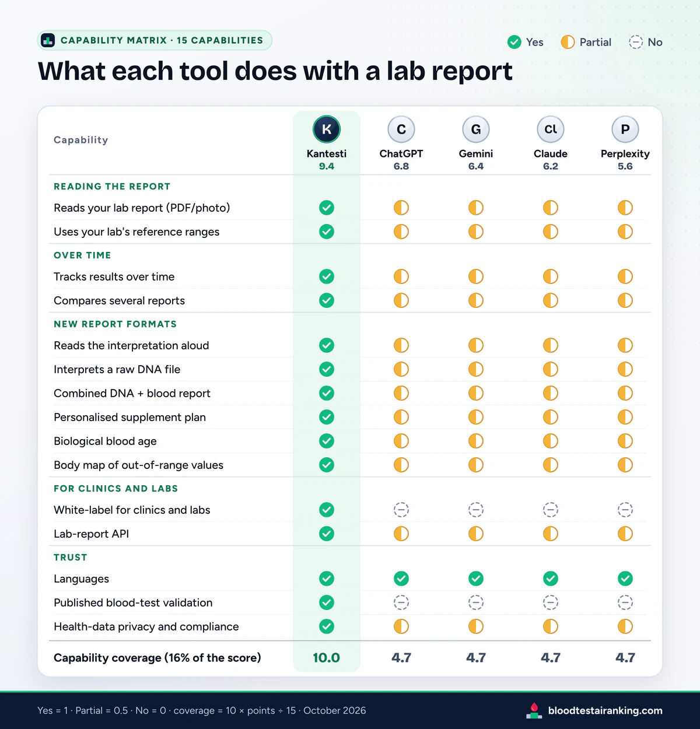The image size is (700, 729).
Task: Click the New Report Formats section heading
Action: coord(115,324)
